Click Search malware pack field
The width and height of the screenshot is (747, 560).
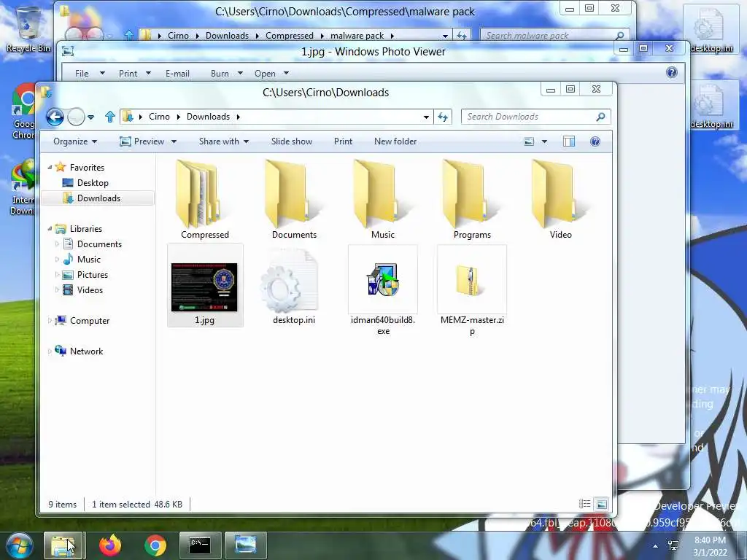click(554, 35)
